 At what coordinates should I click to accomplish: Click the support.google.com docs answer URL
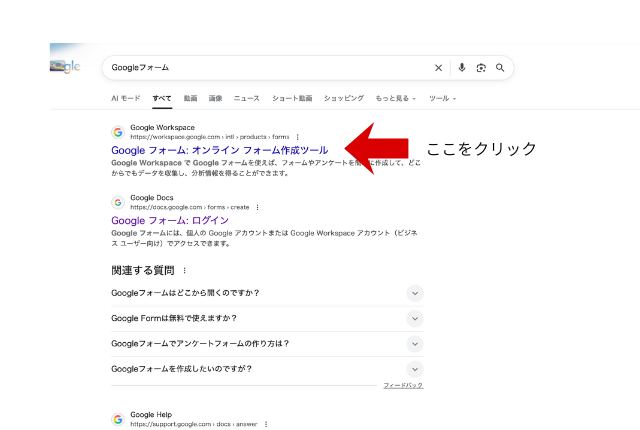point(194,424)
